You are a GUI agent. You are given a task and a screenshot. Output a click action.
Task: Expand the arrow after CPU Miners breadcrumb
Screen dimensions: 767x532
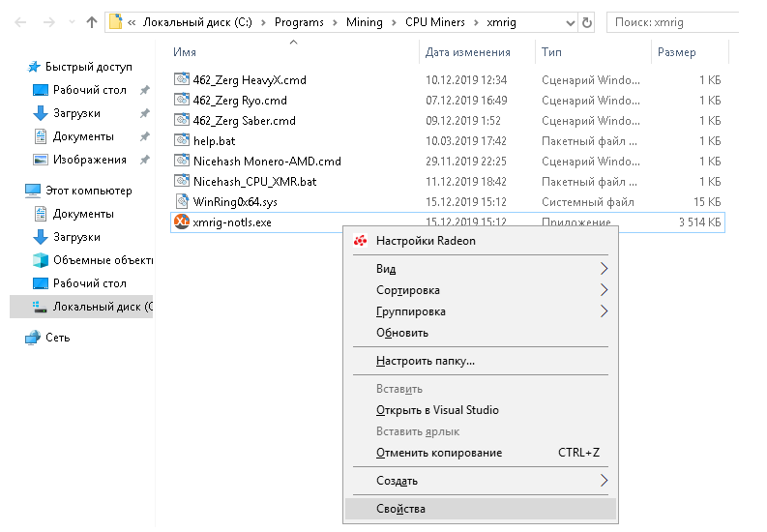(x=476, y=22)
